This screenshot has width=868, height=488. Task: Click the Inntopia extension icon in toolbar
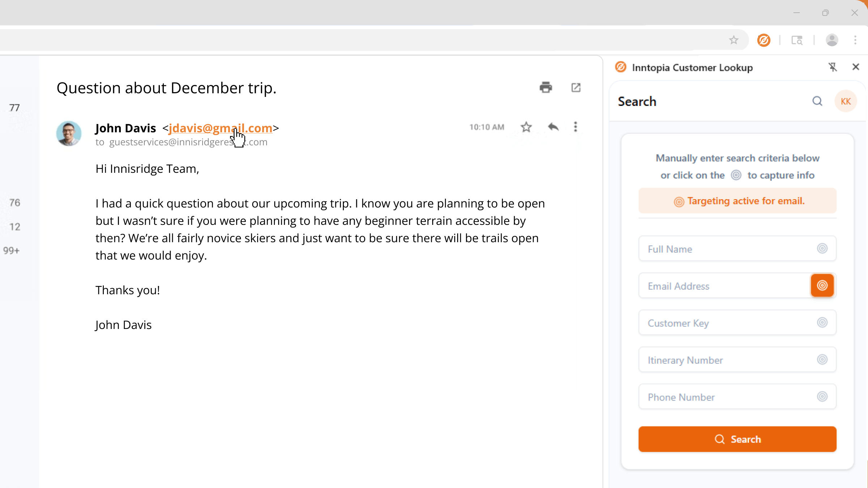point(764,40)
